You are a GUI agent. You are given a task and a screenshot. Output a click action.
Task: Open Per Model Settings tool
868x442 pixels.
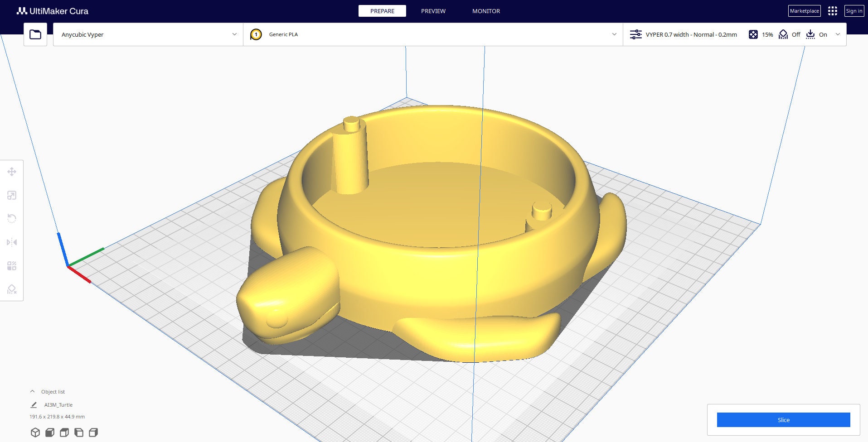click(x=12, y=266)
